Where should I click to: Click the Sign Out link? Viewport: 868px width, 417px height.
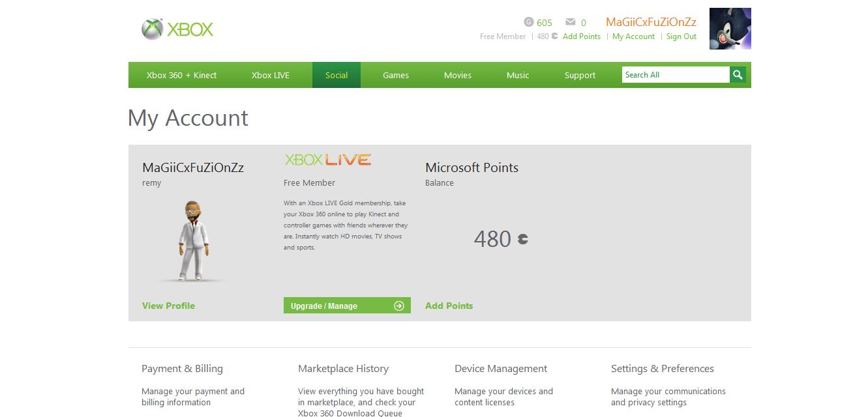pos(681,36)
